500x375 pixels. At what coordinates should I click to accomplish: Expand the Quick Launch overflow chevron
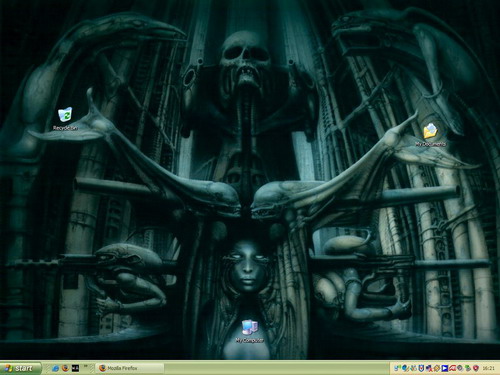point(86,366)
